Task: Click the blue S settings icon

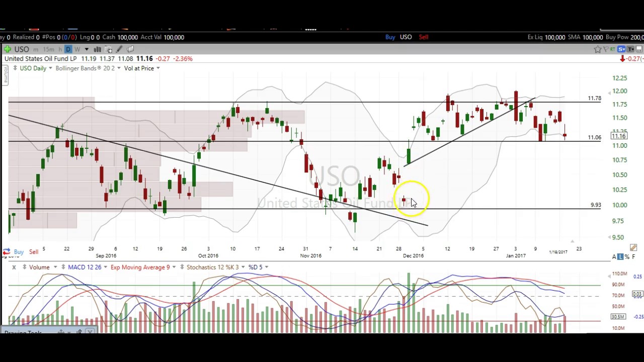Action: [621, 49]
